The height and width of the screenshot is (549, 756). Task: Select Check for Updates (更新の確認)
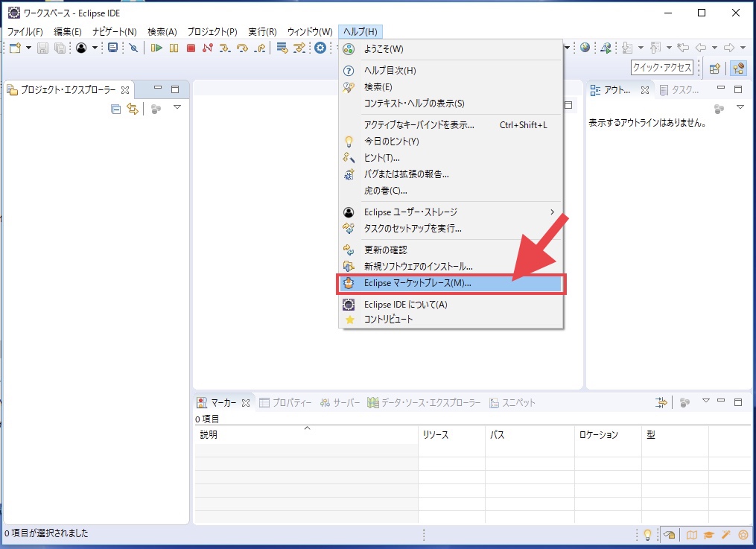point(451,250)
